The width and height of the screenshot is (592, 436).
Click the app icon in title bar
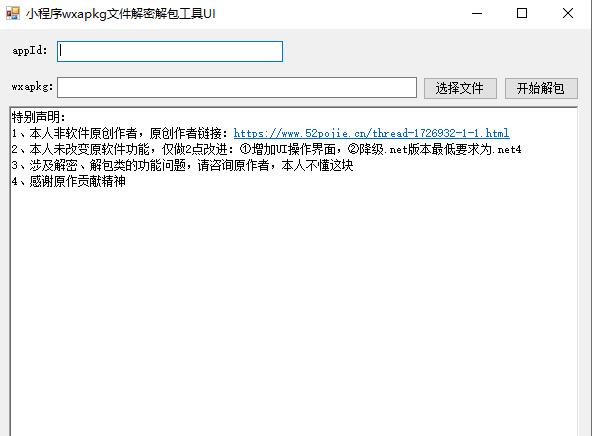13,14
